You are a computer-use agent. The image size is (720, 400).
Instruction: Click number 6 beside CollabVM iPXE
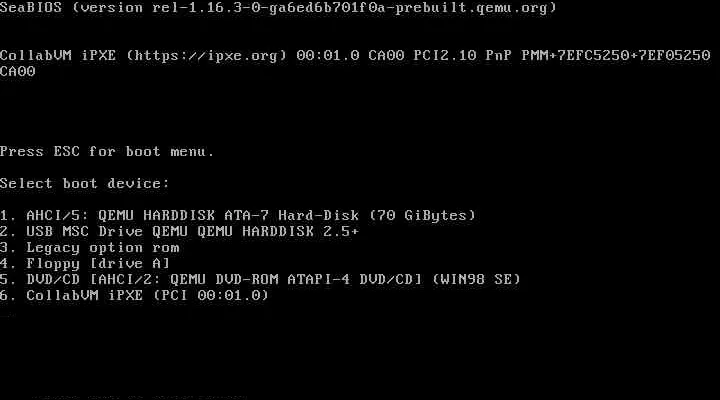click(8, 295)
